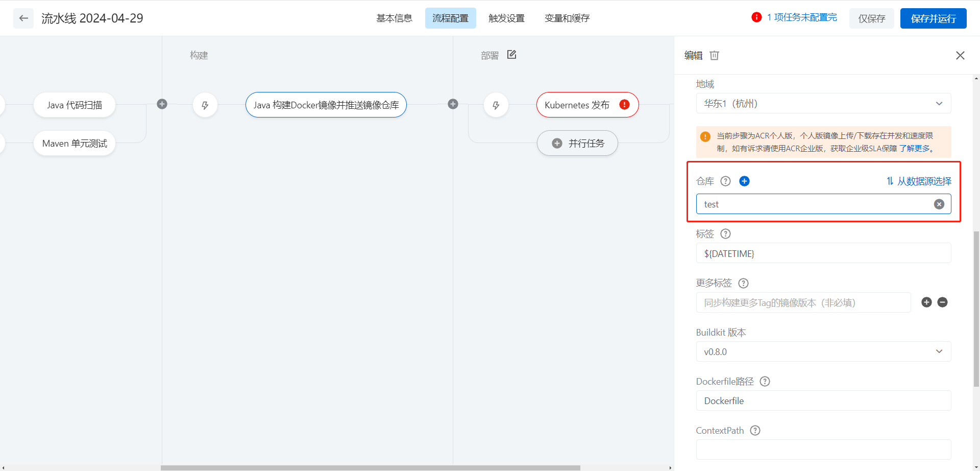Open the 变量和缓存 tab
The height and width of the screenshot is (471, 980).
567,18
